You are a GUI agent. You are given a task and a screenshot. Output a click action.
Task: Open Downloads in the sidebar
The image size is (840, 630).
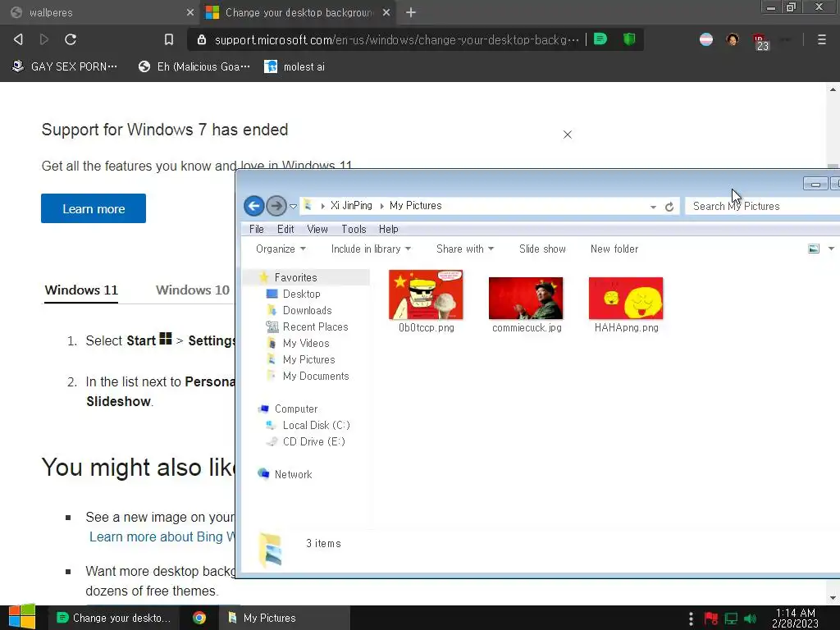[x=307, y=310]
